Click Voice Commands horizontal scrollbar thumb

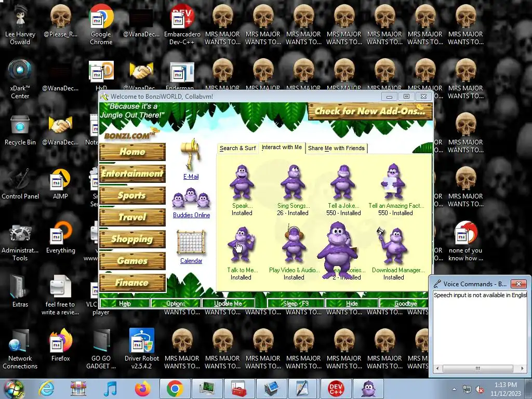click(x=478, y=368)
